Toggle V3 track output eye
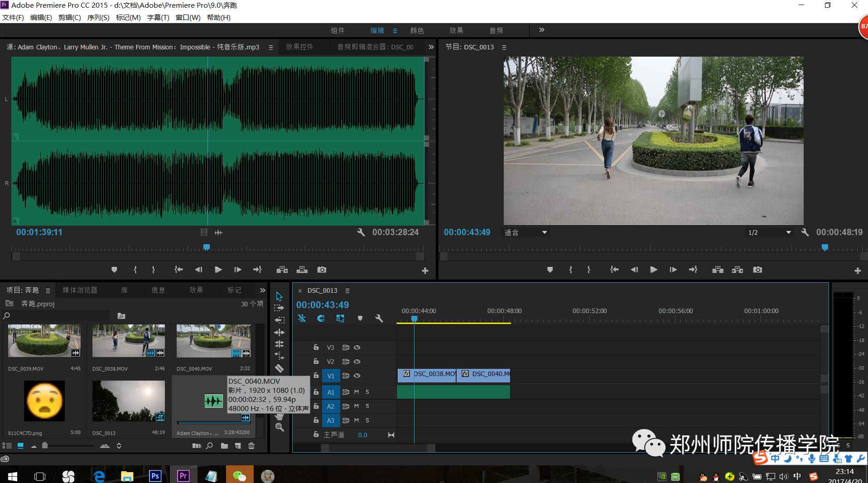 357,348
